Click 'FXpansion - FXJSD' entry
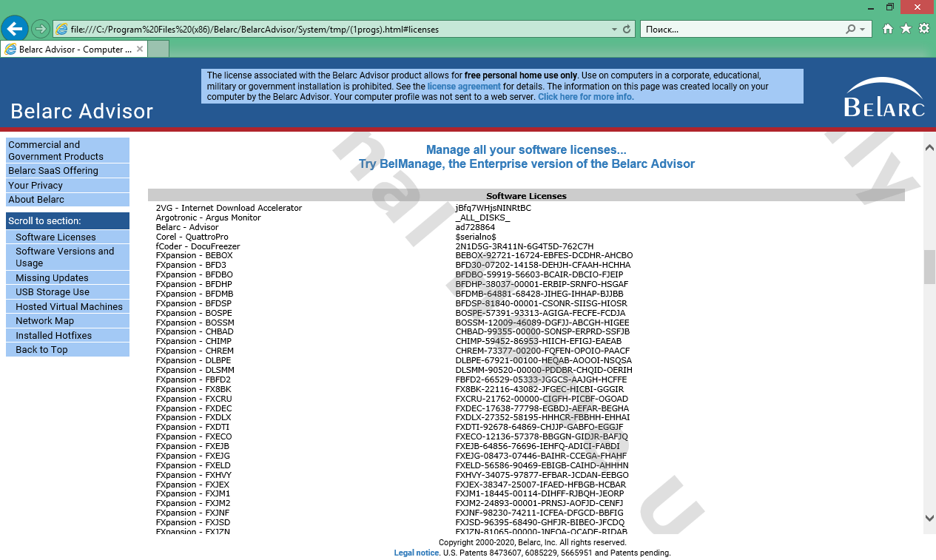This screenshot has width=936, height=560. coord(193,522)
